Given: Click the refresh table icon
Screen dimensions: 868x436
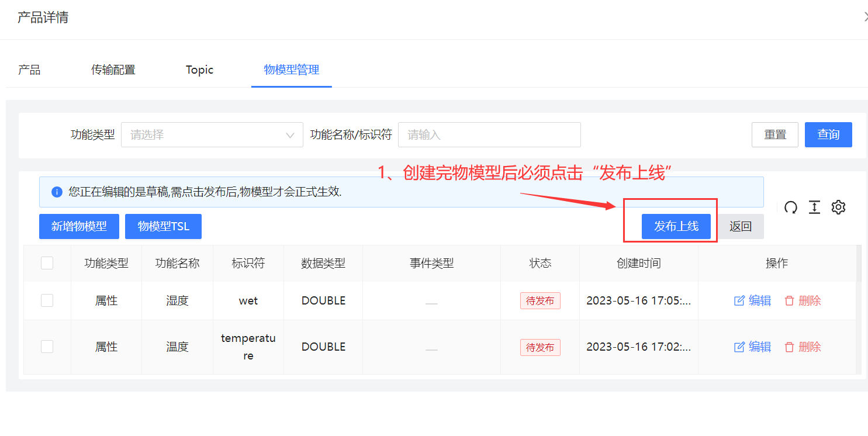Looking at the screenshot, I should [x=791, y=207].
